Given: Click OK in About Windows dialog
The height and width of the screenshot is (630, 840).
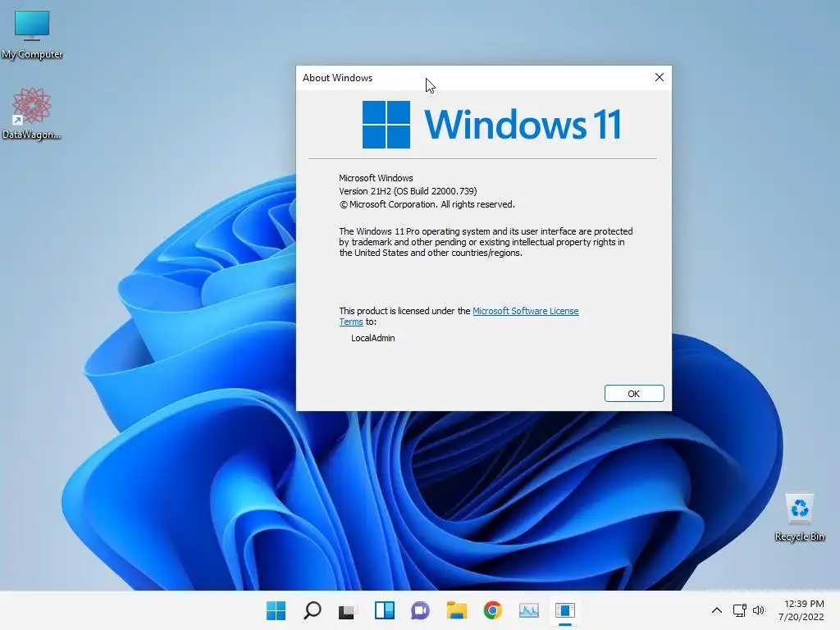Looking at the screenshot, I should click(x=634, y=394).
